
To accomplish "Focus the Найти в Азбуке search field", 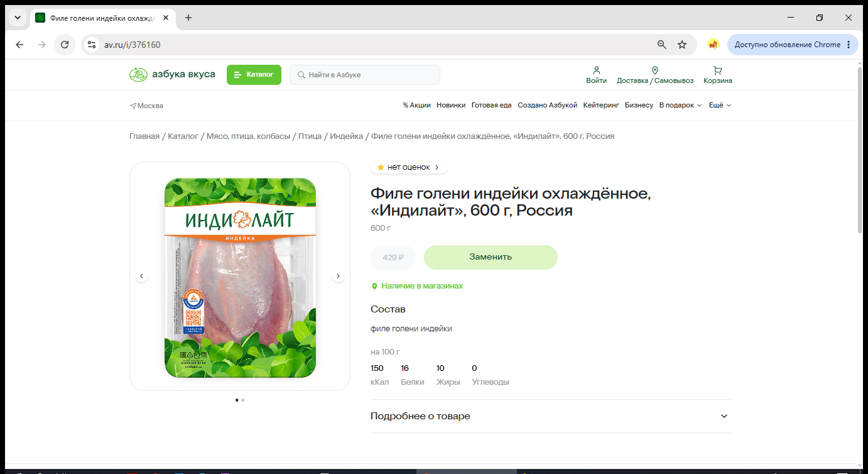I will tap(365, 75).
